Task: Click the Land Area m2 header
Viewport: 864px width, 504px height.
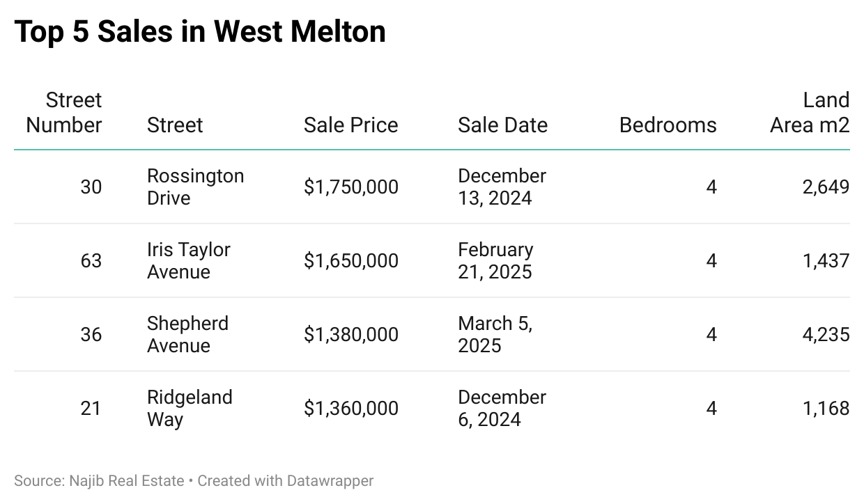Action: pyautogui.click(x=810, y=113)
